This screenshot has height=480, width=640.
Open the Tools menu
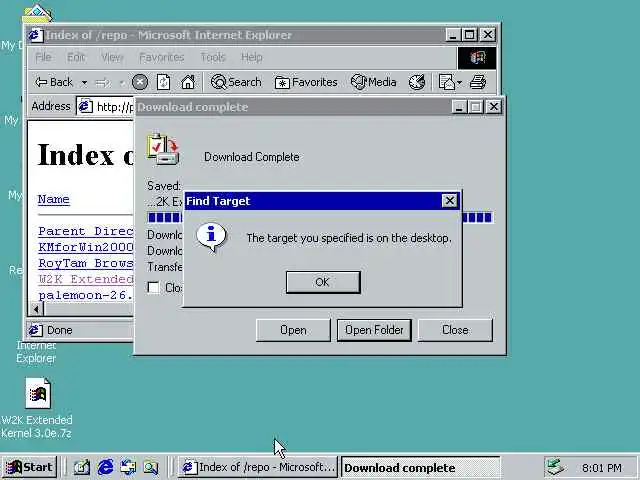(x=213, y=57)
